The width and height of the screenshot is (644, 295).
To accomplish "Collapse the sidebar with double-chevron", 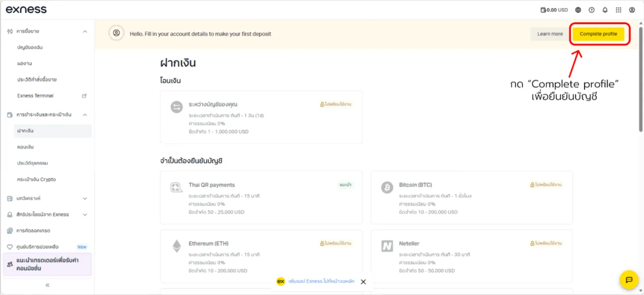I will click(47, 285).
